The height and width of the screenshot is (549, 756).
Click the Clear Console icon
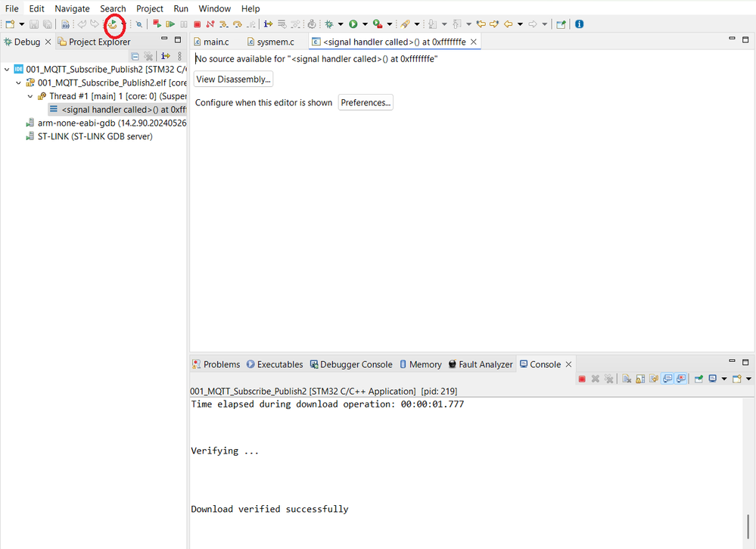(627, 379)
